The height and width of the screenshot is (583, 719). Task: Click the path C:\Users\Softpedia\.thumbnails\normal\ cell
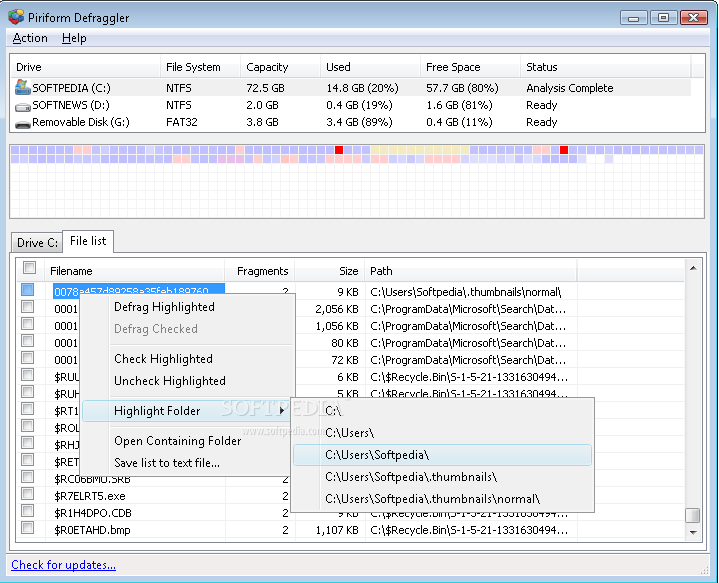tap(466, 292)
